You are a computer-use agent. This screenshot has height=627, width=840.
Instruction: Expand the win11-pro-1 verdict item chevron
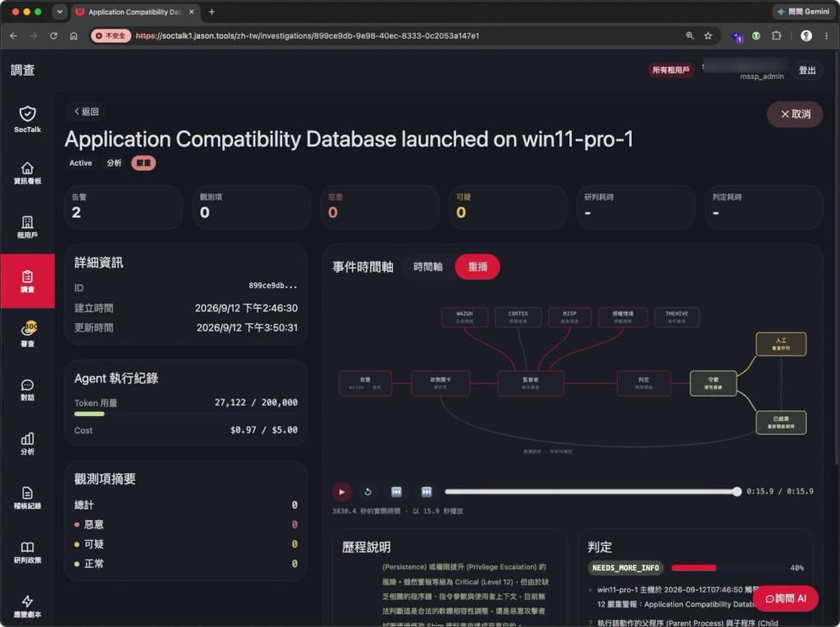pyautogui.click(x=591, y=590)
